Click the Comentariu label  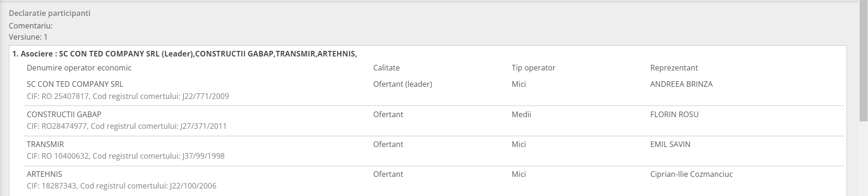pos(30,26)
